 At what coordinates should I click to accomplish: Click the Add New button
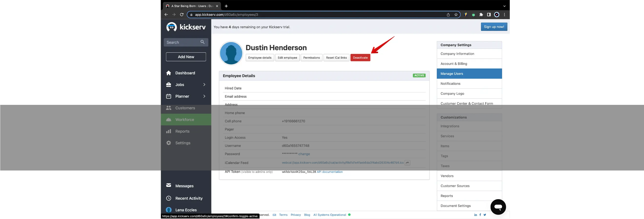pos(186,57)
